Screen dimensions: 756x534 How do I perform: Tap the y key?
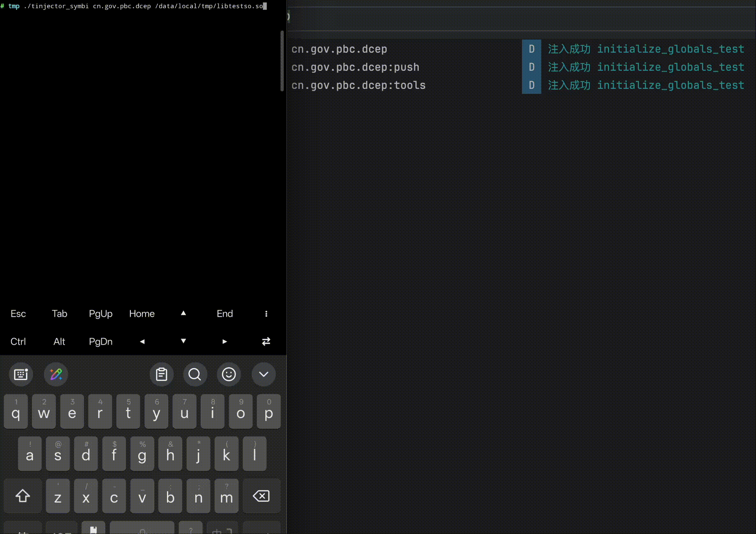pos(156,411)
